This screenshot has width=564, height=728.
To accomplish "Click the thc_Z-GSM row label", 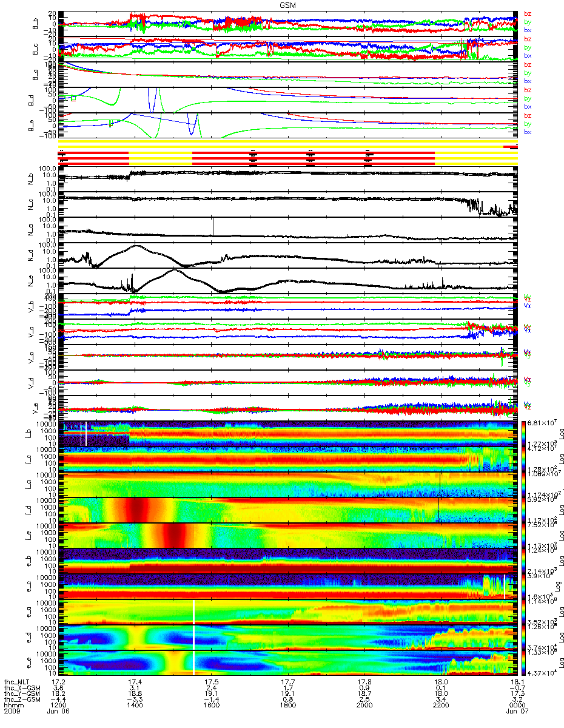I will coord(21,700).
